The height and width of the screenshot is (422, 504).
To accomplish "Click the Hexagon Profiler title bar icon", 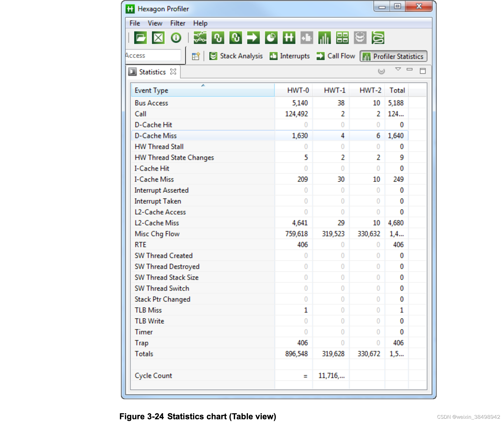I will coord(130,9).
